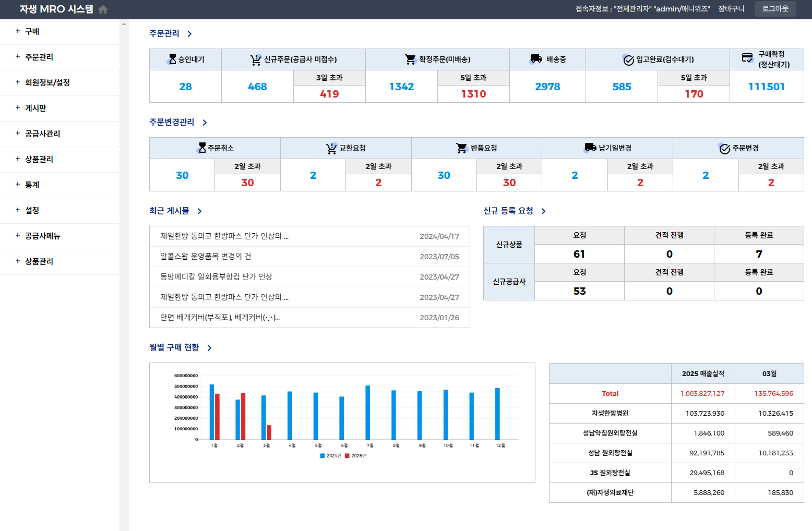
Task: Toggle the 2024년 legend series in chart
Action: click(330, 456)
